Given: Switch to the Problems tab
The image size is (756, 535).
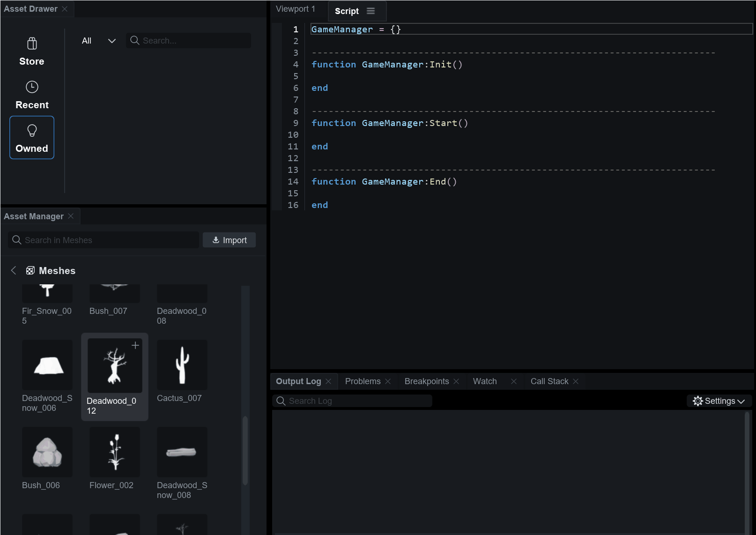Looking at the screenshot, I should (x=363, y=381).
